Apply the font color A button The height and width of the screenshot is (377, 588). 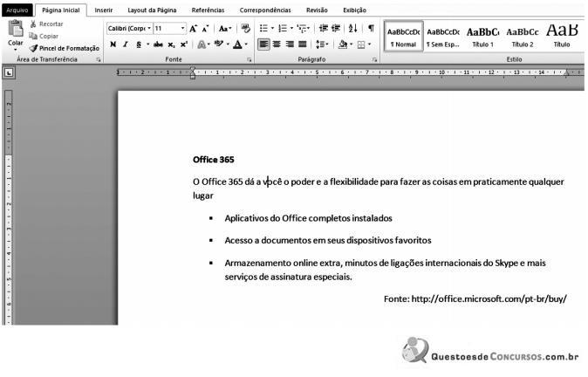point(237,45)
